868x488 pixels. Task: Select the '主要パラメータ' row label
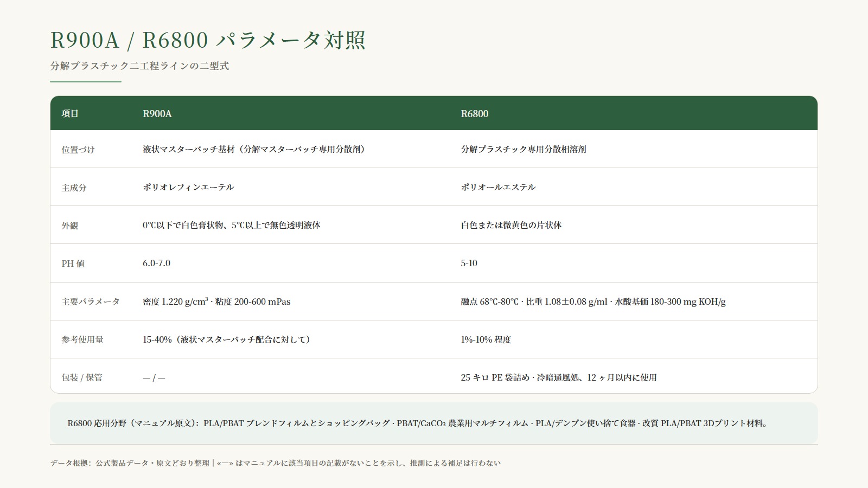(91, 301)
